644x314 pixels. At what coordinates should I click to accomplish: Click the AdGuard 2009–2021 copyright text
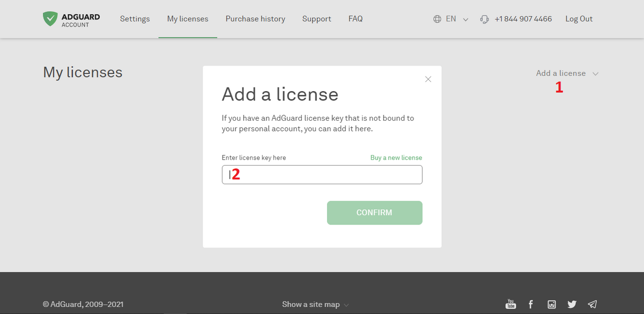tap(83, 304)
